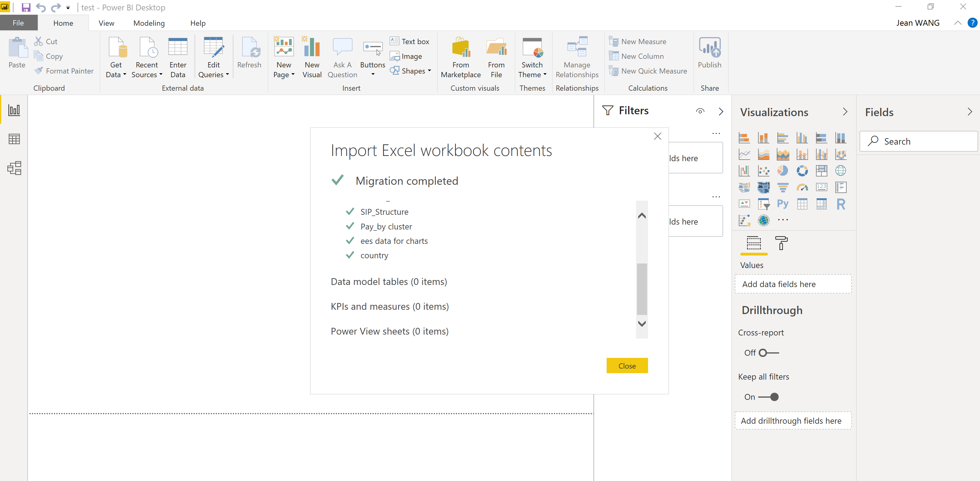Select the Treemap visualization
The image size is (980, 481).
pyautogui.click(x=821, y=171)
